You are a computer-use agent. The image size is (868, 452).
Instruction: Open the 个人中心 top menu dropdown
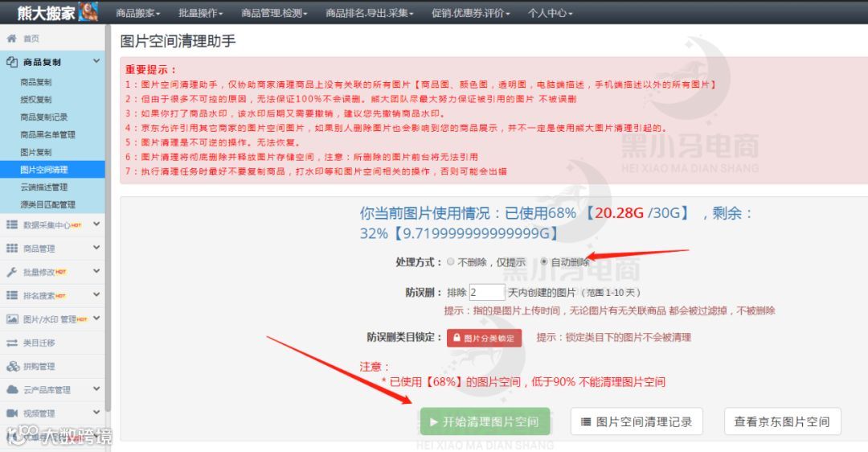[550, 13]
